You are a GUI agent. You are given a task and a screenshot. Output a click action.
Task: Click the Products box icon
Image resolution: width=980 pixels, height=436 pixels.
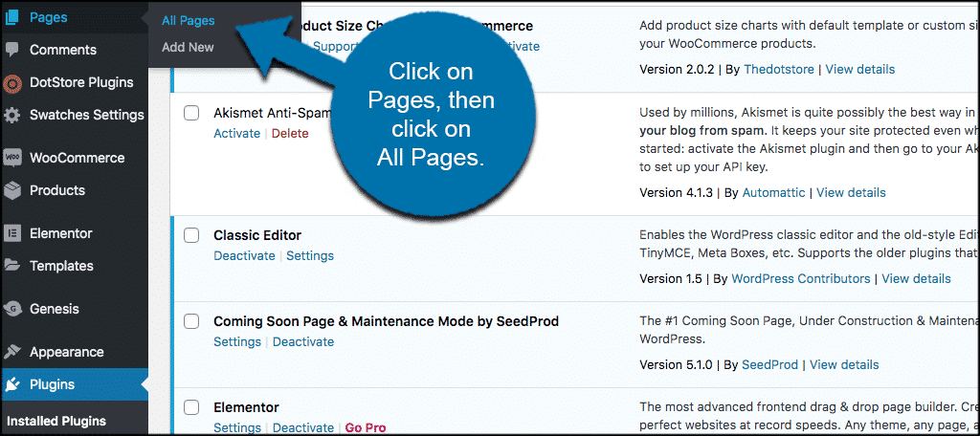[x=11, y=190]
